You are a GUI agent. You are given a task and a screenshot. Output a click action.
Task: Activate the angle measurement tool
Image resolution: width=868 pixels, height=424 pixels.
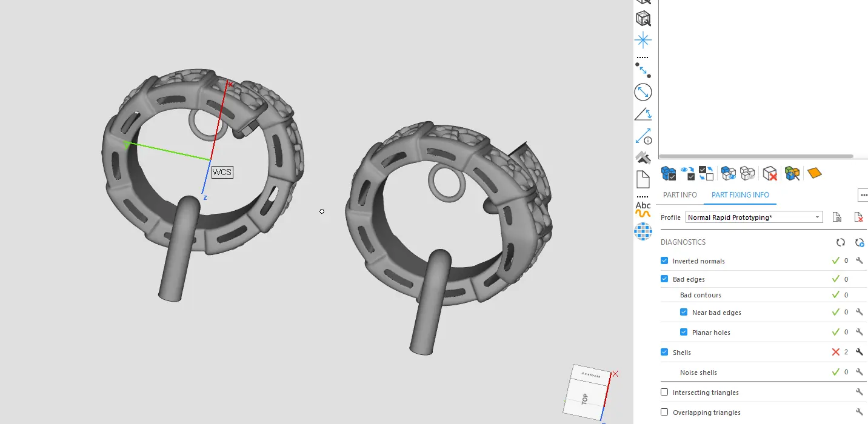[643, 114]
